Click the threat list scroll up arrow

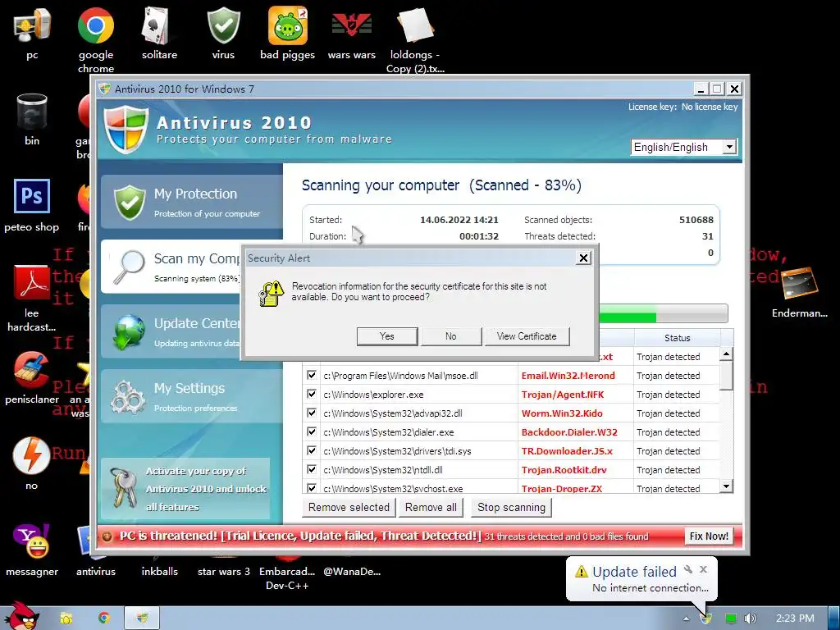(x=726, y=354)
